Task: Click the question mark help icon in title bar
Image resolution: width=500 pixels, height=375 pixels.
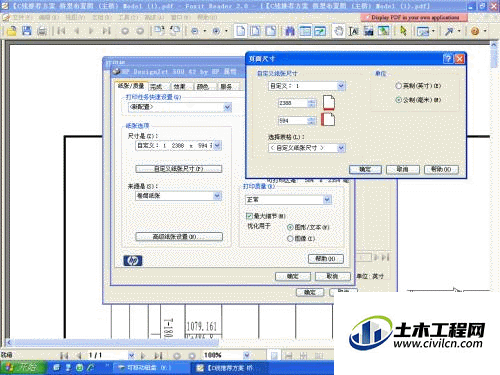Action: click(448, 59)
